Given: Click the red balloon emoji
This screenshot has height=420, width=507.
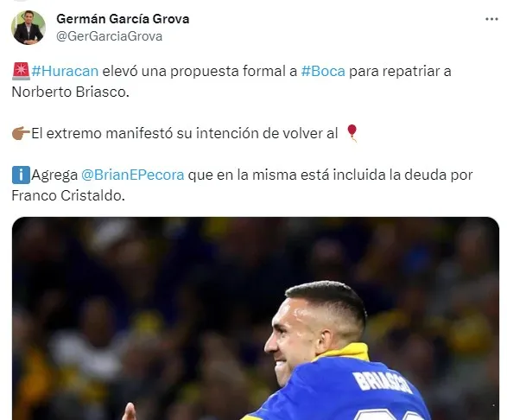Looking at the screenshot, I should [352, 133].
